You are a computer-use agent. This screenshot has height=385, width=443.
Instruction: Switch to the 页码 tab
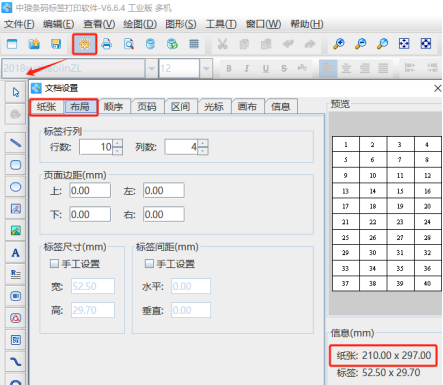click(147, 107)
